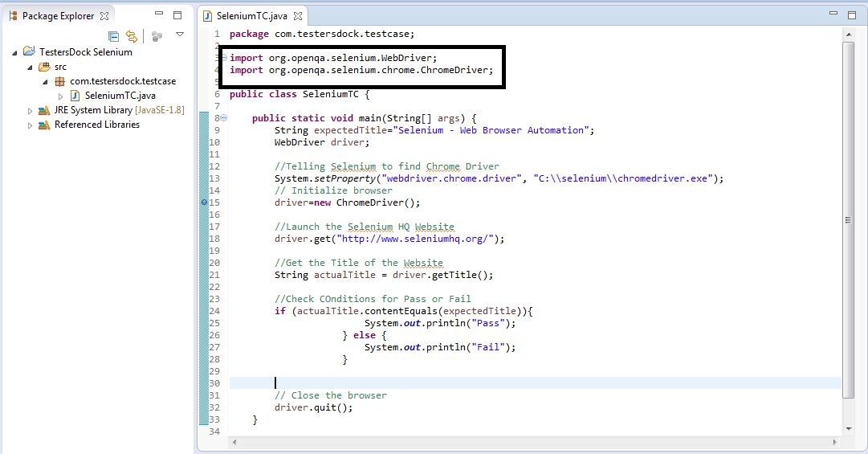Click the package com.testersdock.testcase line
868x454 pixels.
322,34
